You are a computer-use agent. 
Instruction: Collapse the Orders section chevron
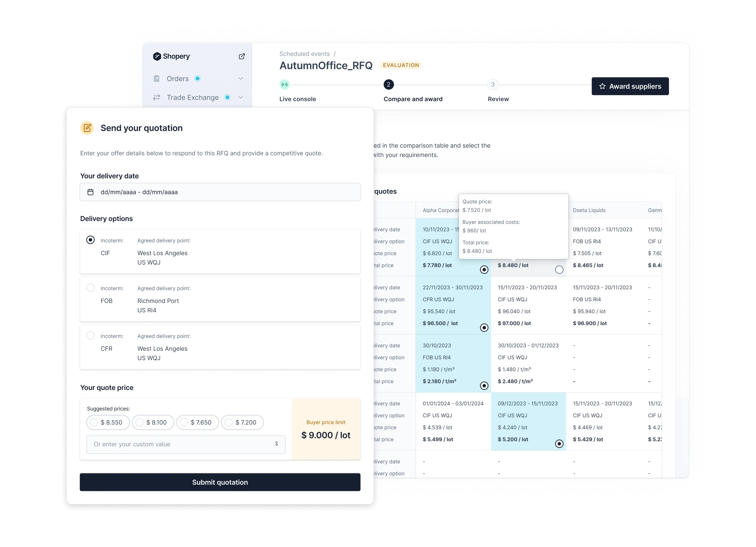(241, 78)
